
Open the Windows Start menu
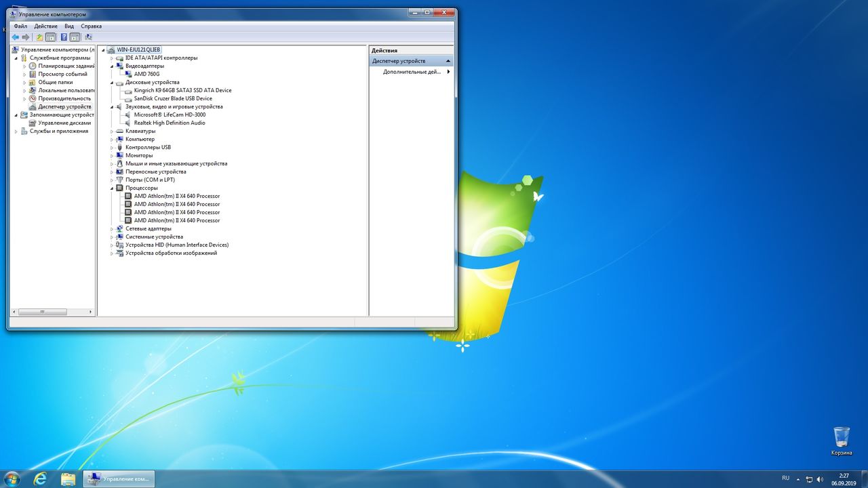coord(12,479)
